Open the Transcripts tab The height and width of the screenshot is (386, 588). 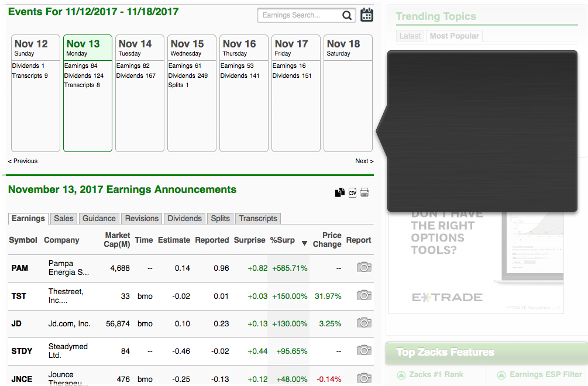258,218
